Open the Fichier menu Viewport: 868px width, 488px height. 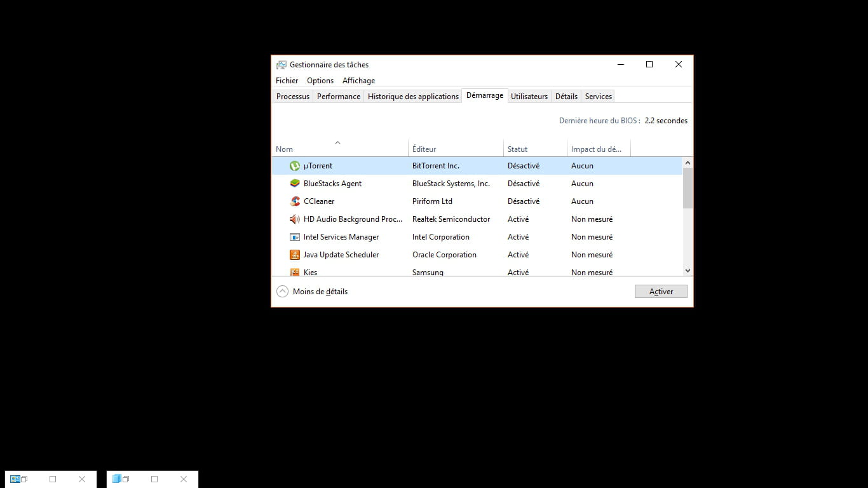pyautogui.click(x=287, y=81)
